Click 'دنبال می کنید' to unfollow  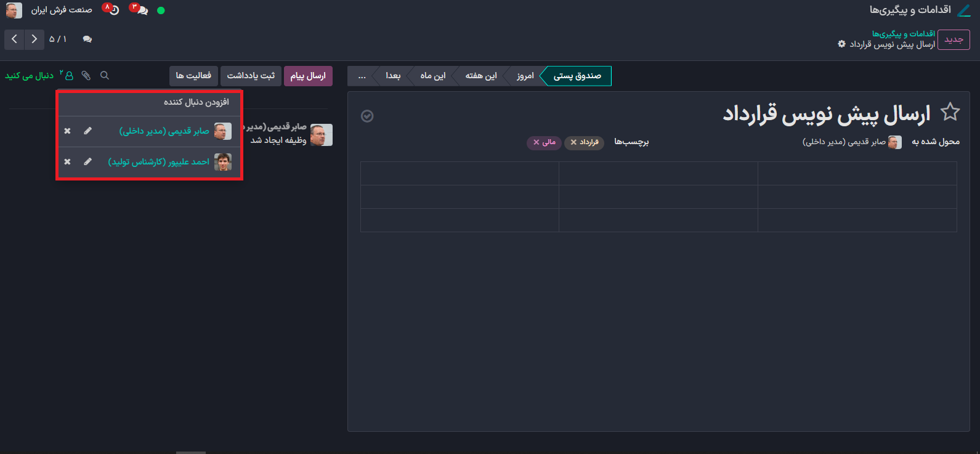coord(29,76)
